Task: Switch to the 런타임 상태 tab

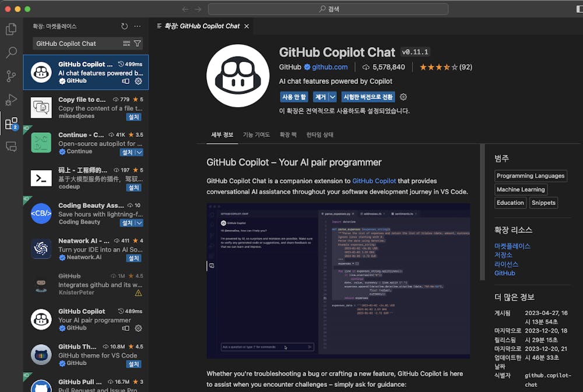Action: point(321,134)
